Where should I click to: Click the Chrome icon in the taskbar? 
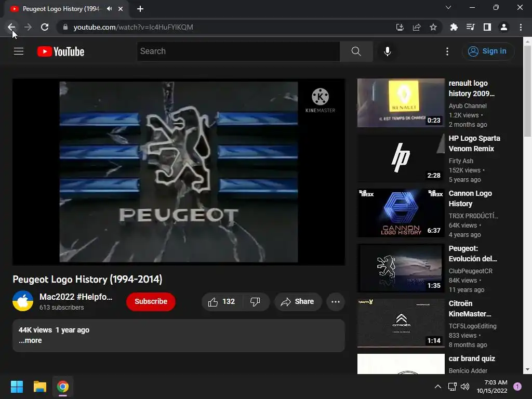point(63,387)
